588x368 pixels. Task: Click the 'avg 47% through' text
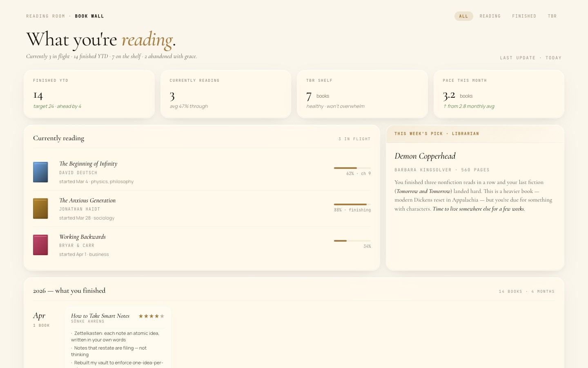coord(189,106)
